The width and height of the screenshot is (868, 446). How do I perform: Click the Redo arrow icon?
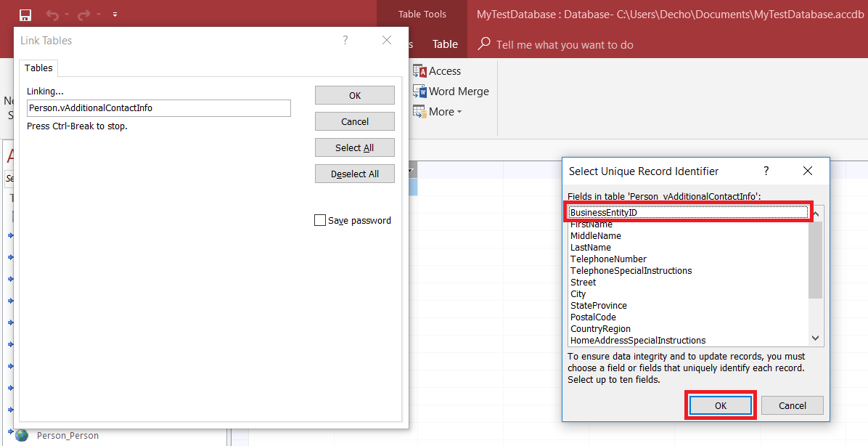point(83,15)
